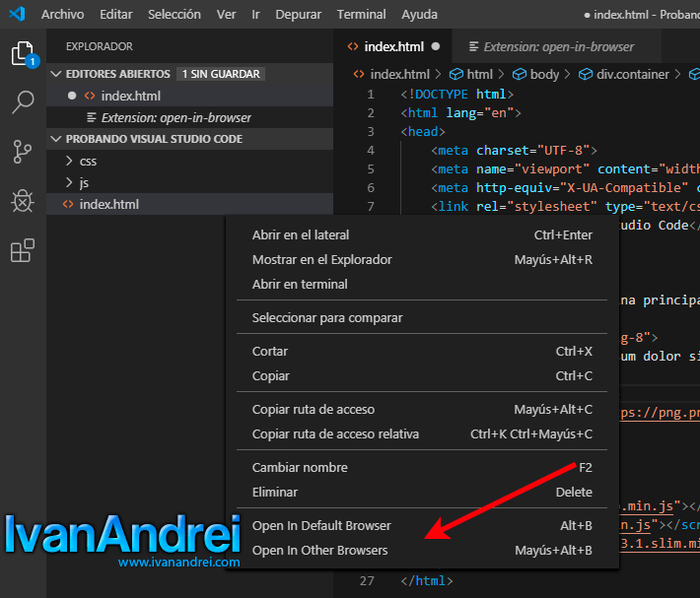Choose Open In Default Browser
Screen dimensions: 700x598
pos(422,525)
